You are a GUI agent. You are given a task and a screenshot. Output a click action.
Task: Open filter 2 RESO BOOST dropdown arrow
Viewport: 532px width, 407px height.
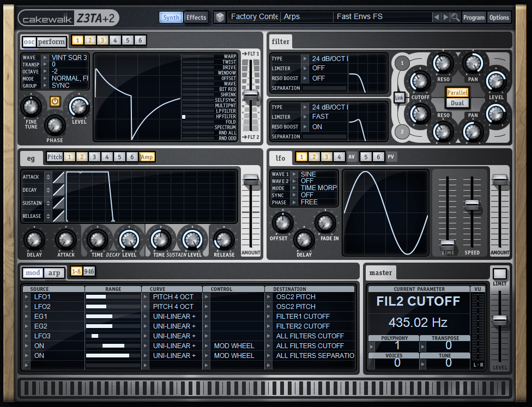[305, 127]
